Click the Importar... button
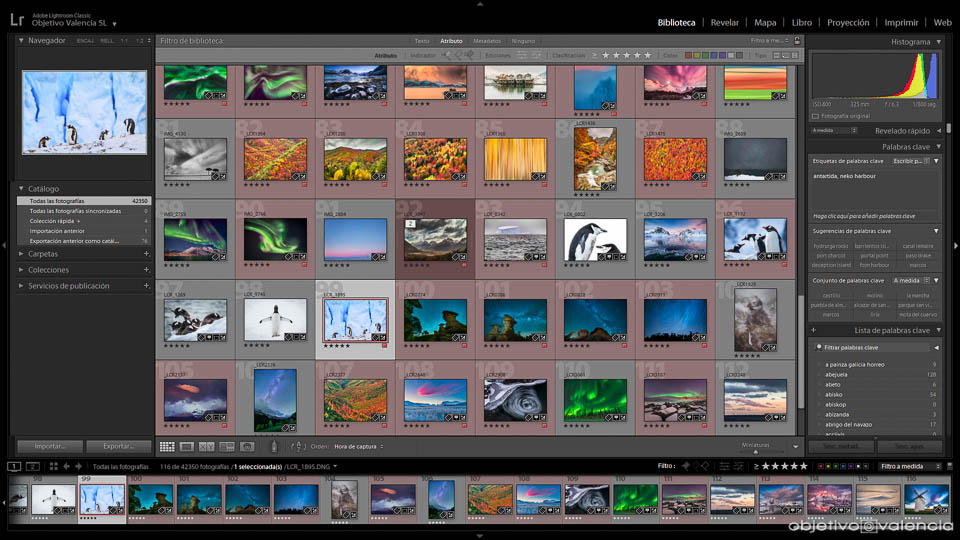This screenshot has height=540, width=960. 50,446
